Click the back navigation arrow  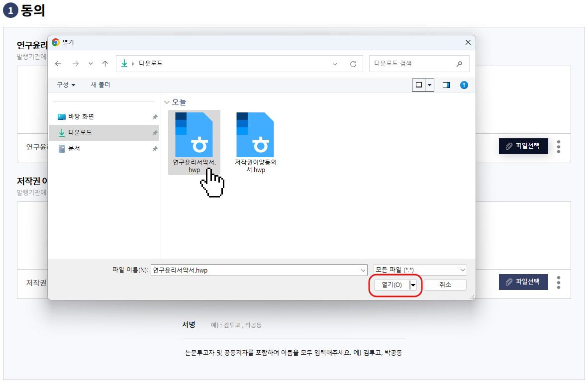click(x=58, y=64)
